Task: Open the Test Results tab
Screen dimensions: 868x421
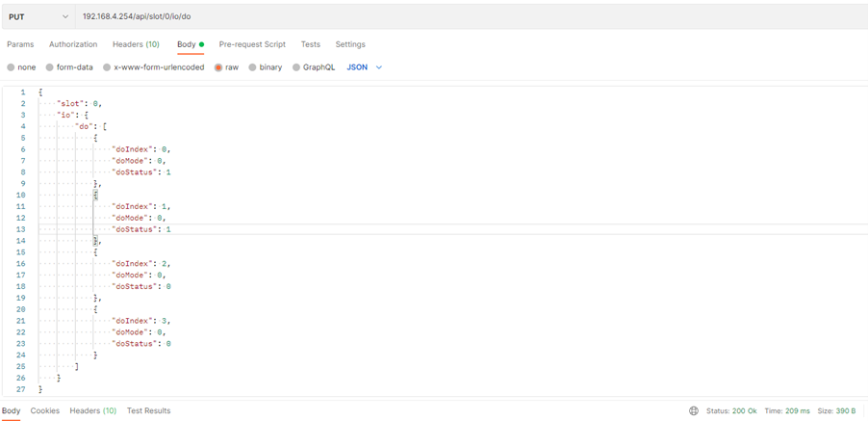Action: tap(149, 411)
